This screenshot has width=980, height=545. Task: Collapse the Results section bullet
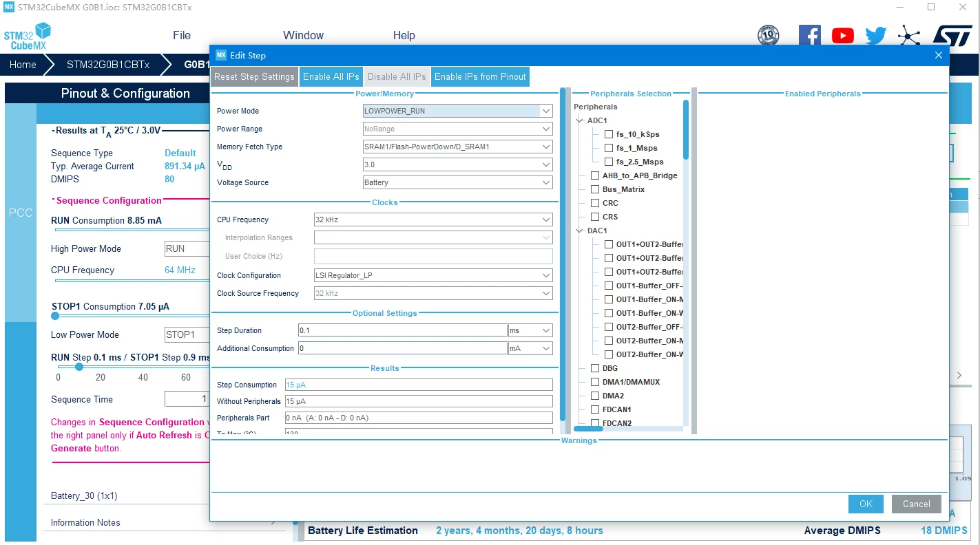pos(53,130)
